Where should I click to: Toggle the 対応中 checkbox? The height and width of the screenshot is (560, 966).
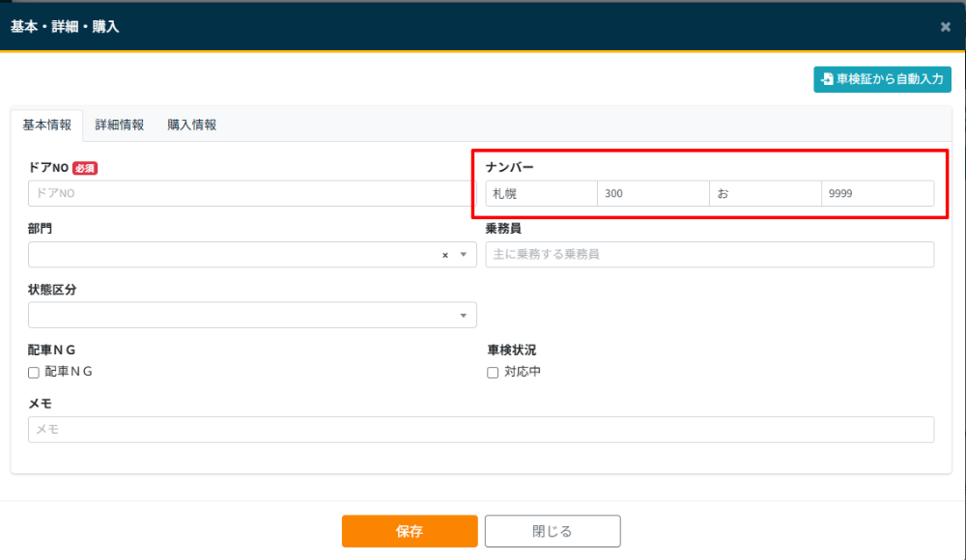493,373
